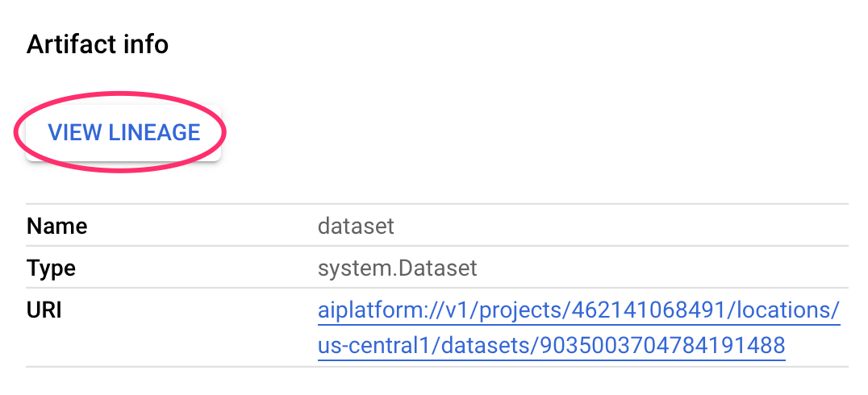
Task: Click the word "LINEAGE" on the button
Action: tap(154, 132)
